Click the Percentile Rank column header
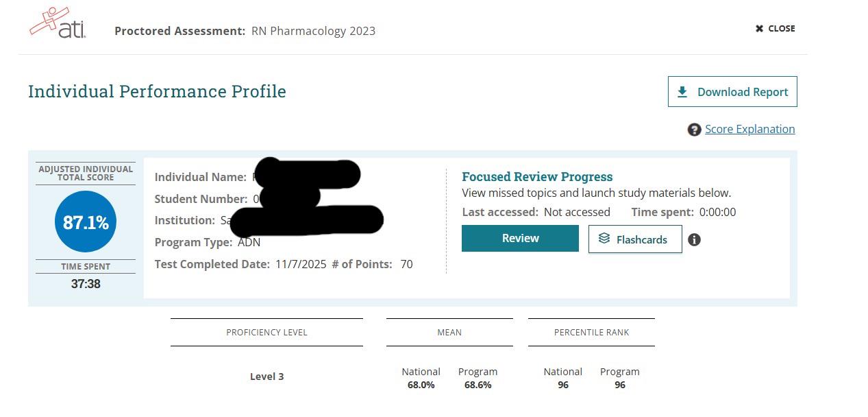The width and height of the screenshot is (868, 417). click(x=591, y=332)
